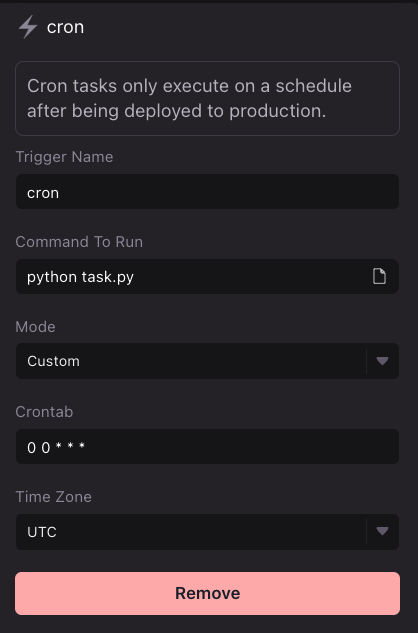Click the 'Mode' field label
This screenshot has width=418, height=633.
tap(36, 327)
